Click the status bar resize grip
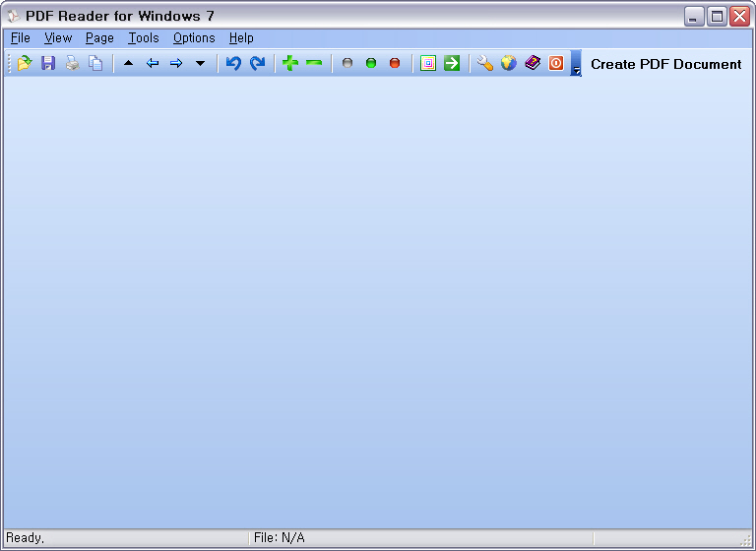 point(746,540)
